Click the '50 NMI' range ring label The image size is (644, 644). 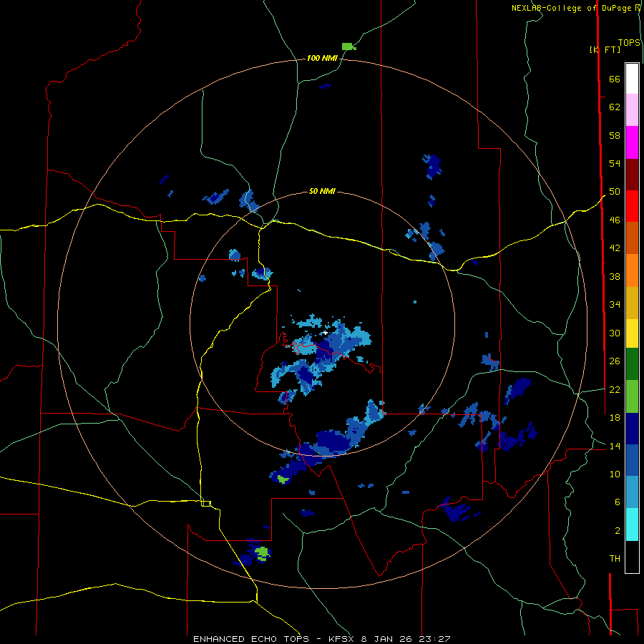(322, 191)
